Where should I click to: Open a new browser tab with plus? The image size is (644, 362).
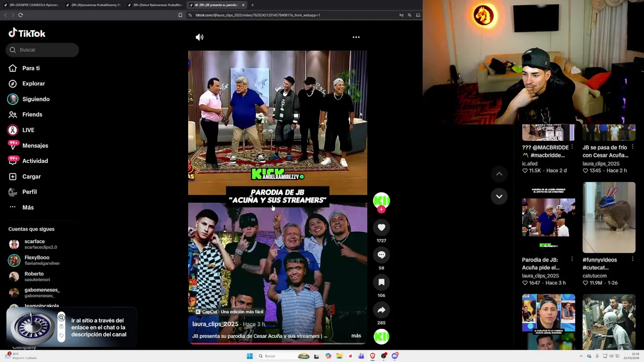pyautogui.click(x=253, y=5)
